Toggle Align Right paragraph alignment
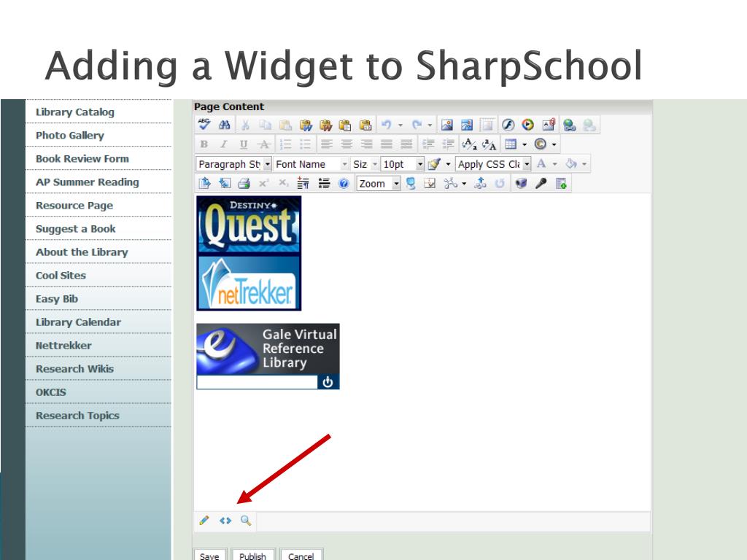This screenshot has height=560, width=747. coord(366,144)
